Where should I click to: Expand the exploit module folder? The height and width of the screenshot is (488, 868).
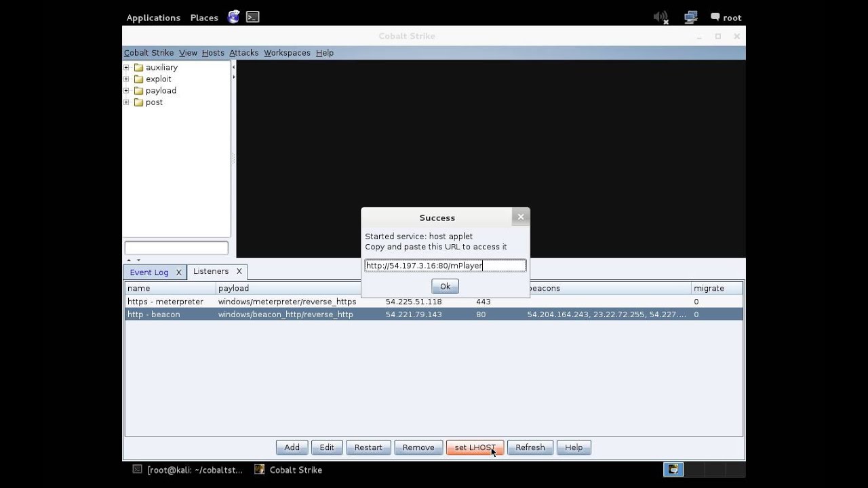coord(126,79)
